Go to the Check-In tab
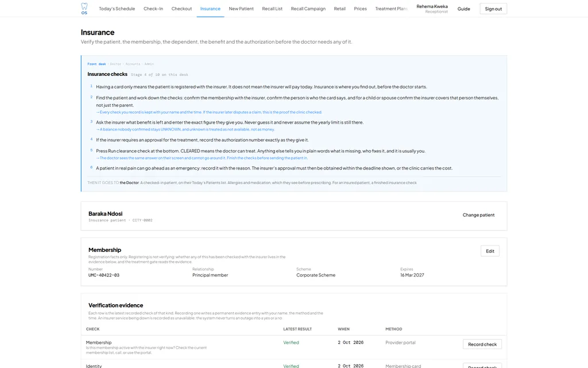Viewport: 588px width, 368px height. click(x=153, y=9)
